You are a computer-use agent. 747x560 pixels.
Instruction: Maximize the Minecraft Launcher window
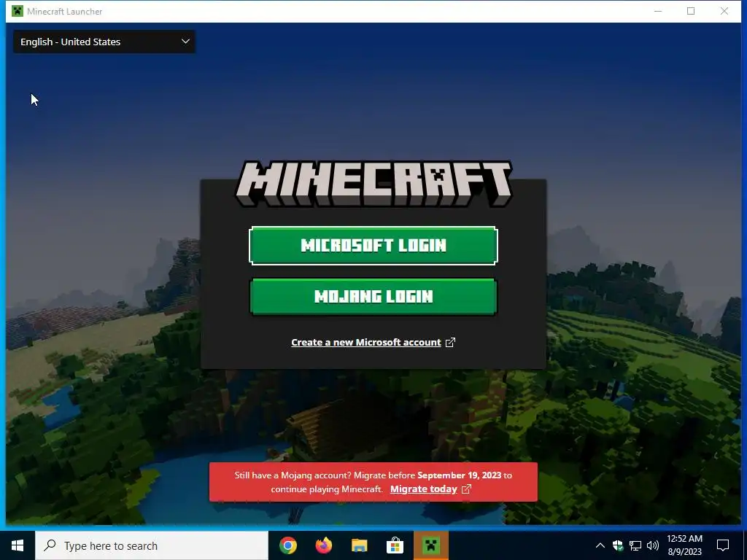(691, 11)
